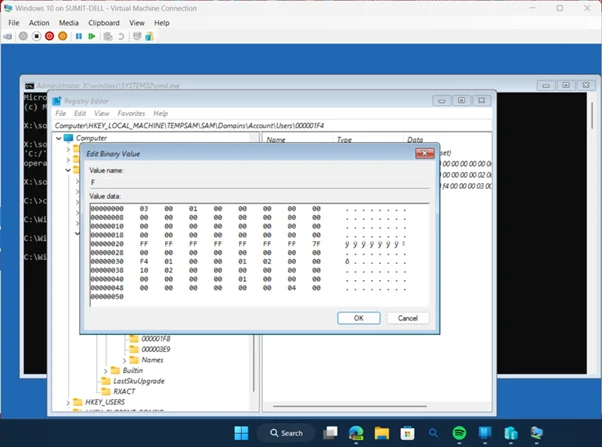Click the Revert arrow toolbar icon
Screen dimensions: 602x447
click(121, 36)
